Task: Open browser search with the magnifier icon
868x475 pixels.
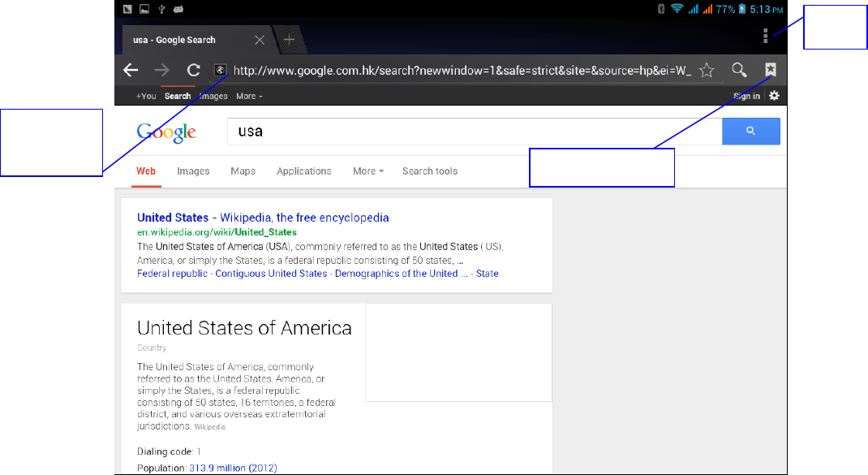Action: coord(739,70)
